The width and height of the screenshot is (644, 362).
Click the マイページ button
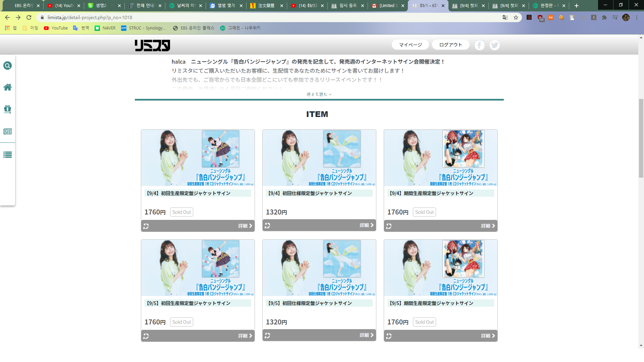point(411,45)
